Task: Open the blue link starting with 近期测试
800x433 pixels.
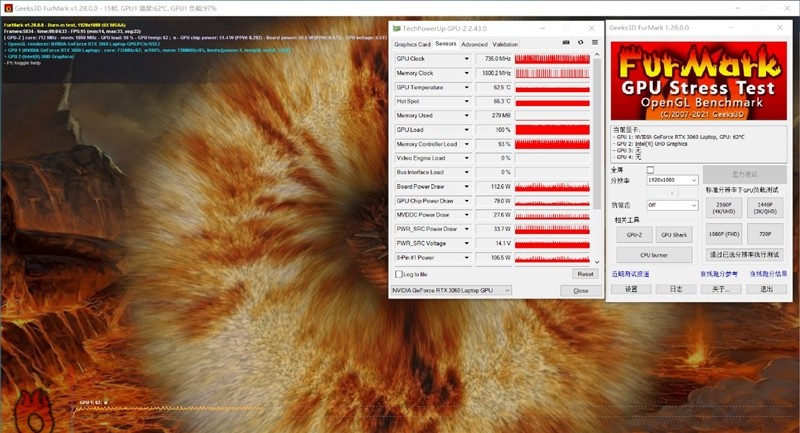Action: coord(631,274)
